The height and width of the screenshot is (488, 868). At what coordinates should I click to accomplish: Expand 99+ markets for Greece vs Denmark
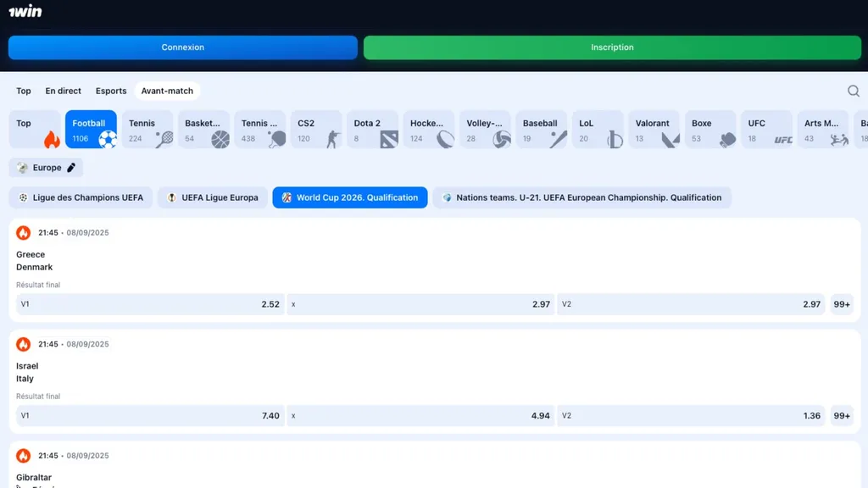click(841, 304)
